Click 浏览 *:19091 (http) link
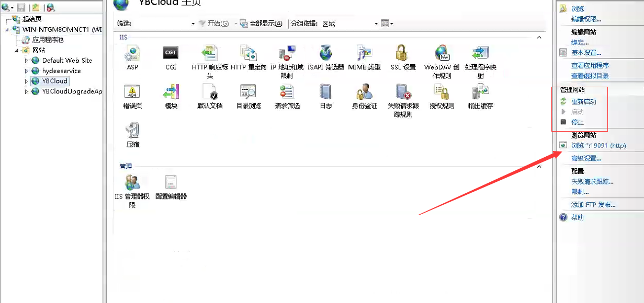Image resolution: width=644 pixels, height=303 pixels. 598,146
